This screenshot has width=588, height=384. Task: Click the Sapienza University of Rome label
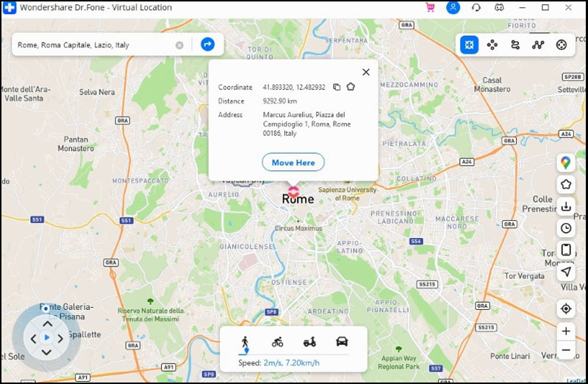(347, 194)
